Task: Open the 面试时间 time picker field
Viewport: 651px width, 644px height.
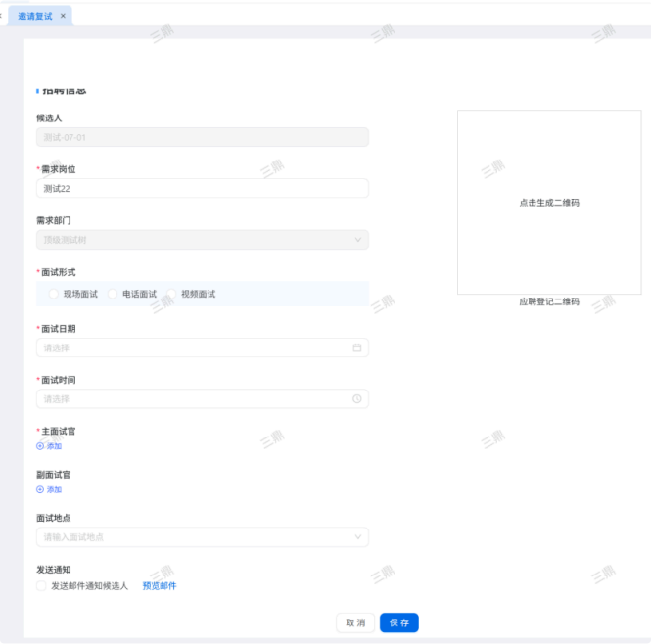Action: click(x=196, y=398)
